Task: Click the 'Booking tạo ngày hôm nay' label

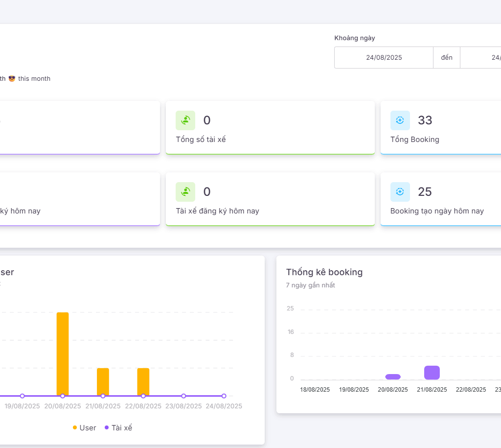Action: click(x=437, y=211)
